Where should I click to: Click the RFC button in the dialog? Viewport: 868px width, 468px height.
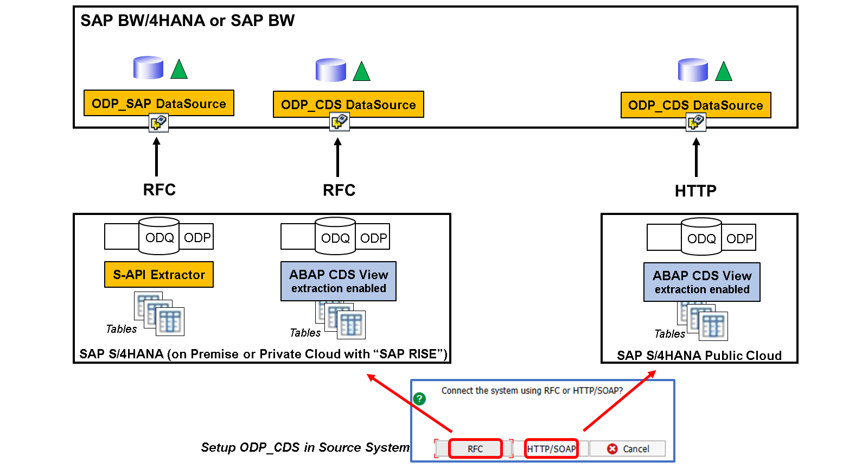pos(475,448)
